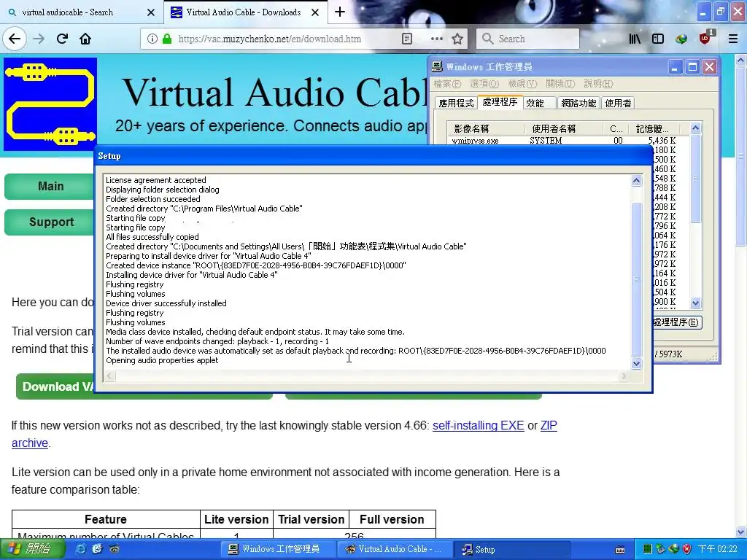Click the red shield tray icon
Image resolution: width=747 pixels, height=560 pixels.
point(686,549)
